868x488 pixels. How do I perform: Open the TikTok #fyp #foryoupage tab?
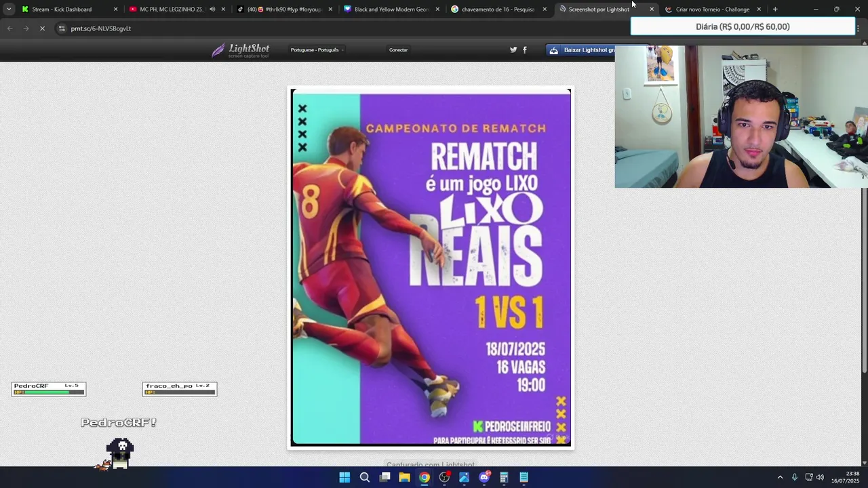tap(283, 9)
